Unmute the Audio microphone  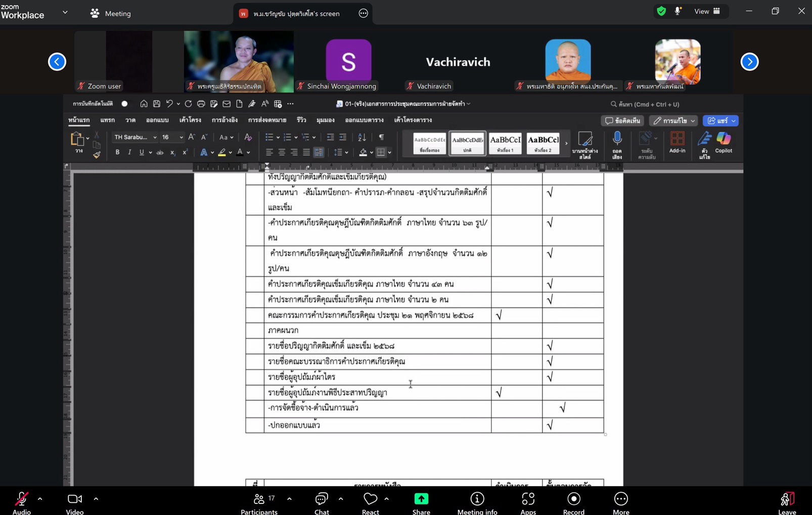(x=21, y=499)
